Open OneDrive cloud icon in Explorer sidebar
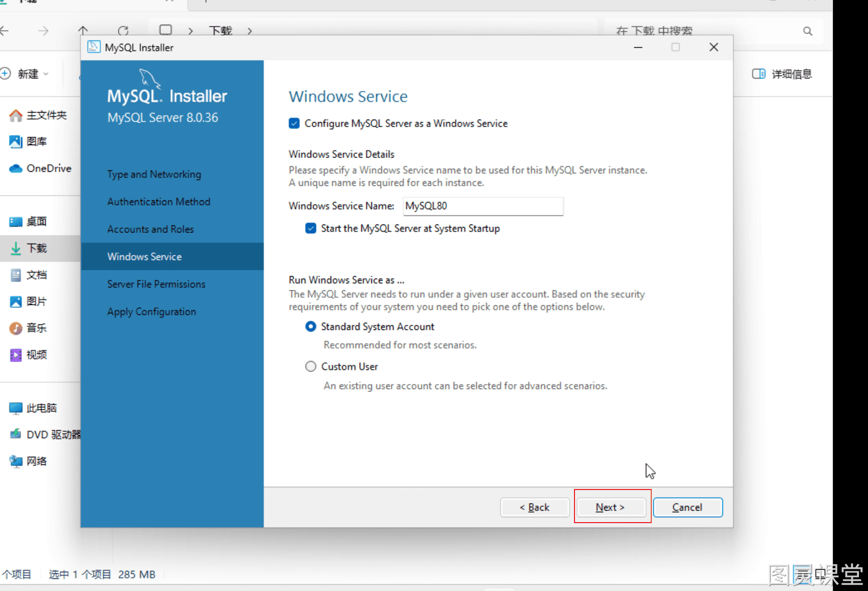This screenshot has width=868, height=591. pyautogui.click(x=16, y=168)
